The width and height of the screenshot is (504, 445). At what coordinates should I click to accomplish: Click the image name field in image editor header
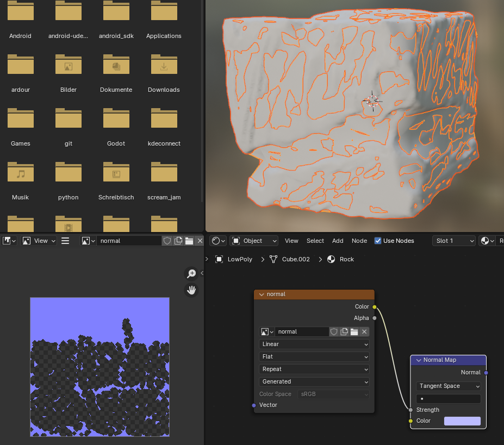point(129,241)
